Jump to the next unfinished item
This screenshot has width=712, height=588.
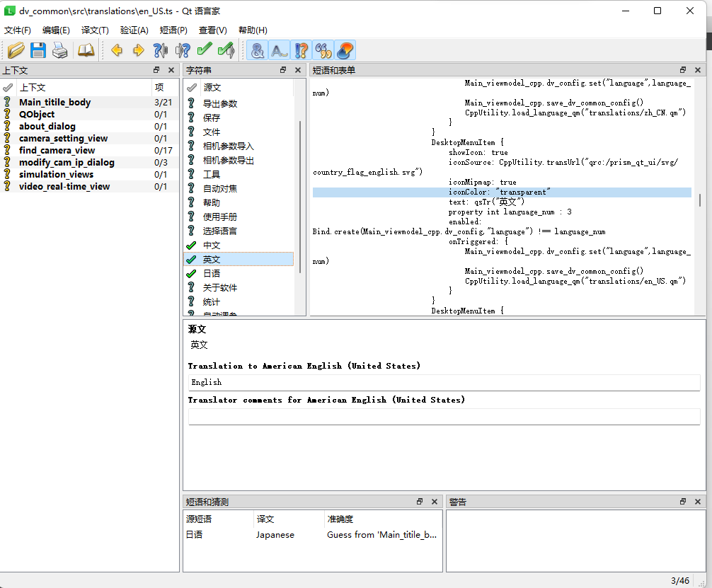[183, 50]
